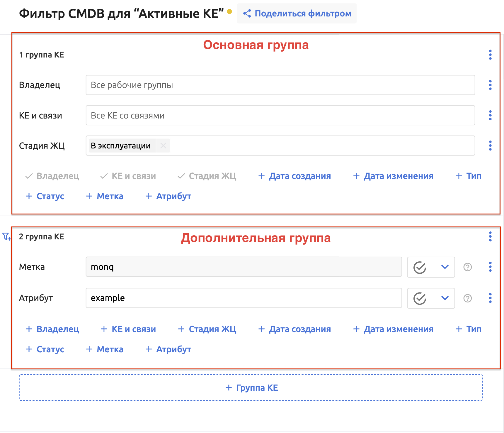
Task: Add Статус filter in group 2
Action: pos(45,349)
